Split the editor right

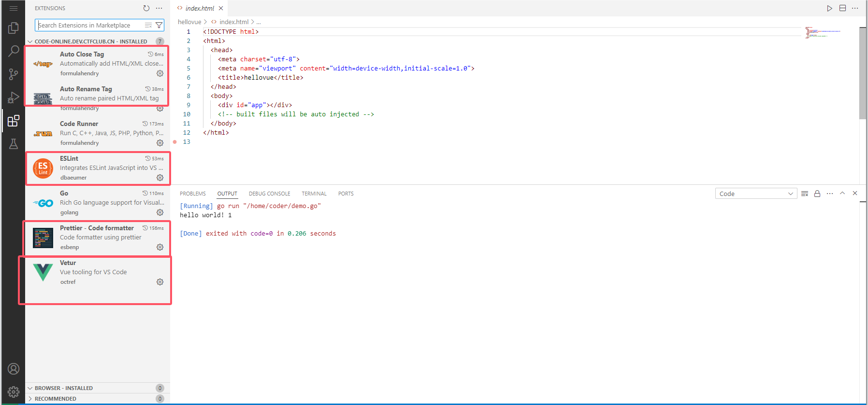842,8
